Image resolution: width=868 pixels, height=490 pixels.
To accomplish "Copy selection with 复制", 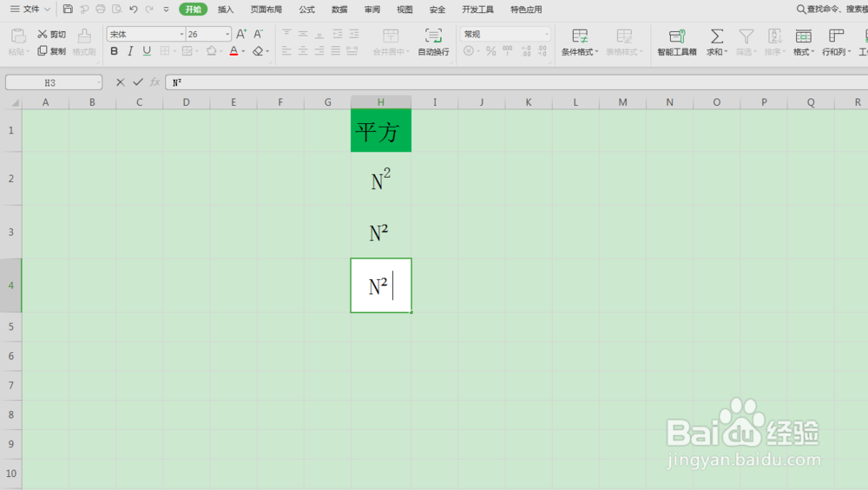I will click(51, 51).
